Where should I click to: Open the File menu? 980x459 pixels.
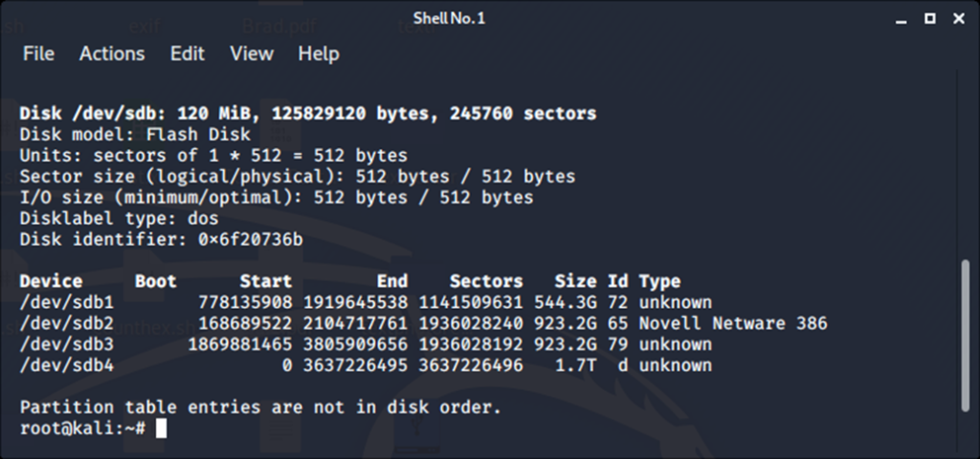click(38, 54)
